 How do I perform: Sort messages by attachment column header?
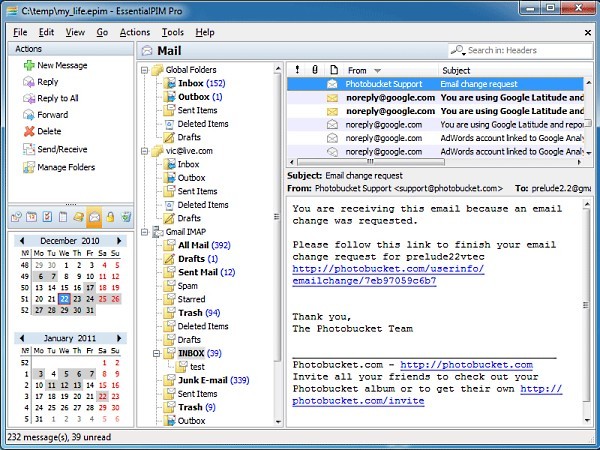coord(315,71)
